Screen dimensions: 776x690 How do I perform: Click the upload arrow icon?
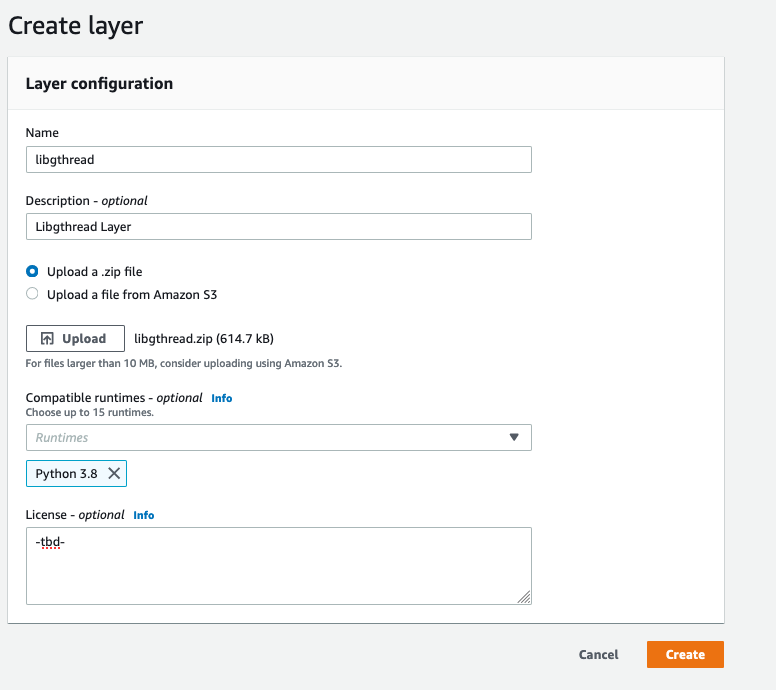(x=47, y=339)
